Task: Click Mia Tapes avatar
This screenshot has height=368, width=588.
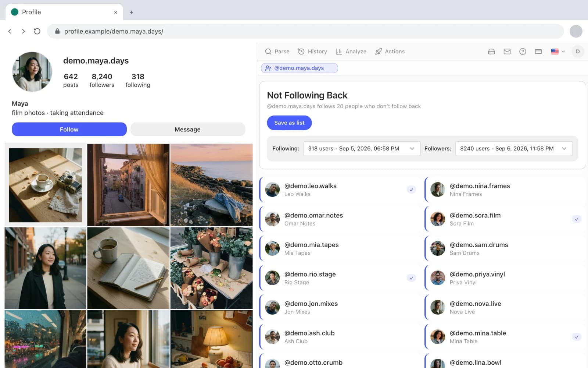Action: click(272, 249)
